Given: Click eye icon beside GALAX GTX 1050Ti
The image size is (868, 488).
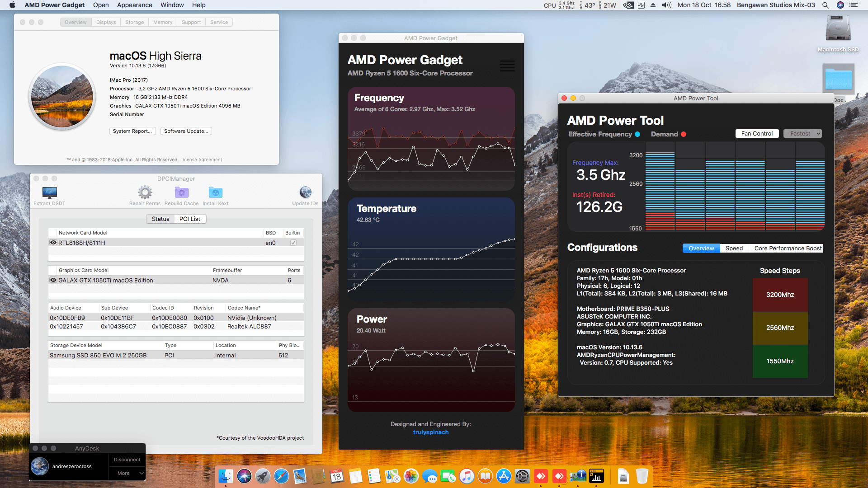Looking at the screenshot, I should click(53, 280).
